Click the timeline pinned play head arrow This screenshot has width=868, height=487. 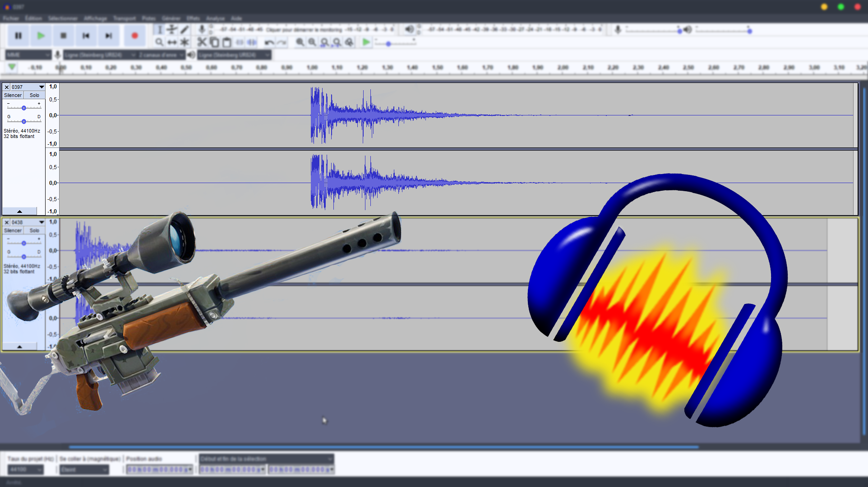12,67
